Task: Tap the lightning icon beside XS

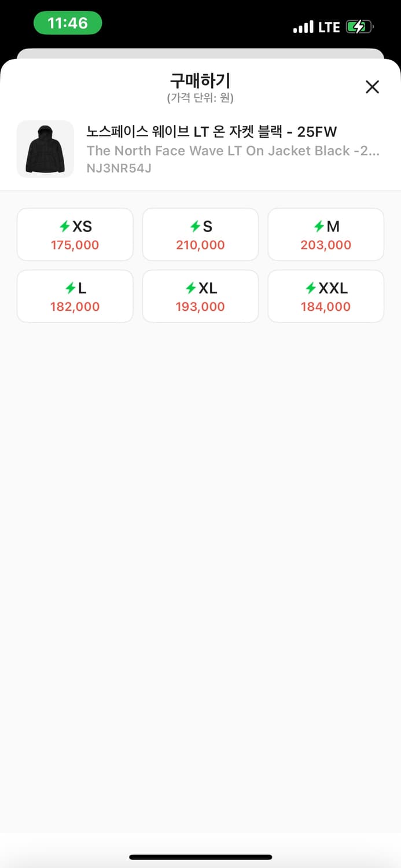Action: point(65,226)
